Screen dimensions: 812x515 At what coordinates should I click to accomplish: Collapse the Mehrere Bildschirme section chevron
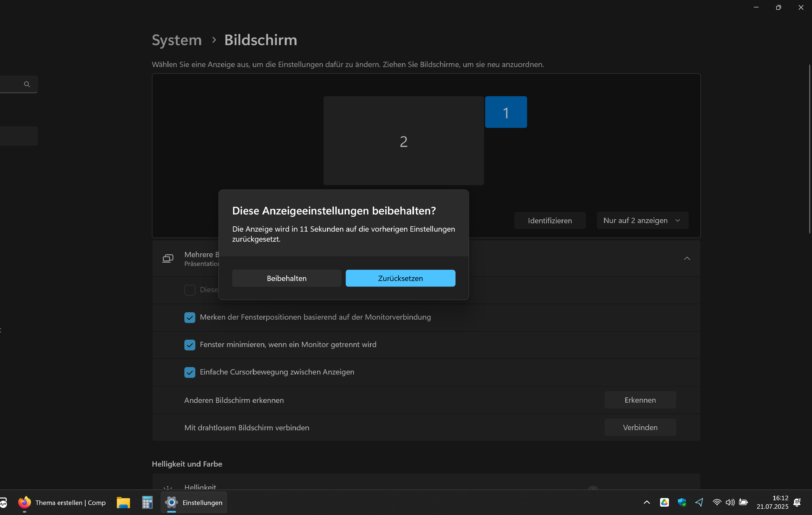(687, 258)
